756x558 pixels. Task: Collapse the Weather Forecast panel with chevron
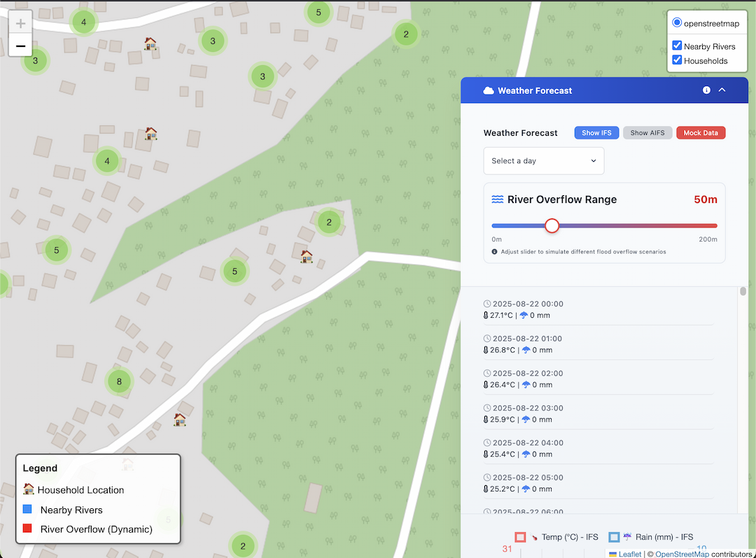click(722, 90)
